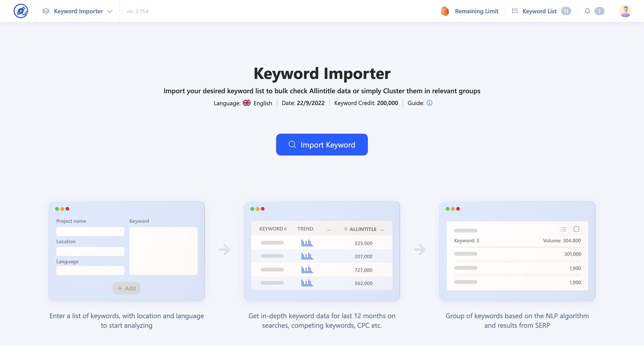Click the allintitle value 727,000
This screenshot has width=644, height=346.
pos(363,270)
